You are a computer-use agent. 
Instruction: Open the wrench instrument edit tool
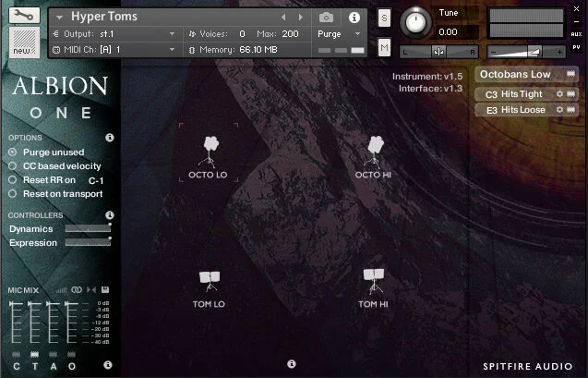pos(24,15)
